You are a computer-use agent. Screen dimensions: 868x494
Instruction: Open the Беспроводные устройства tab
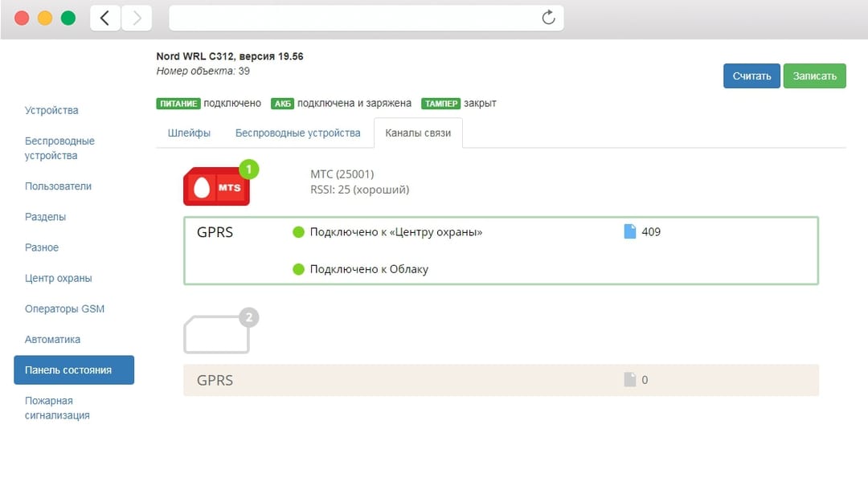(297, 133)
